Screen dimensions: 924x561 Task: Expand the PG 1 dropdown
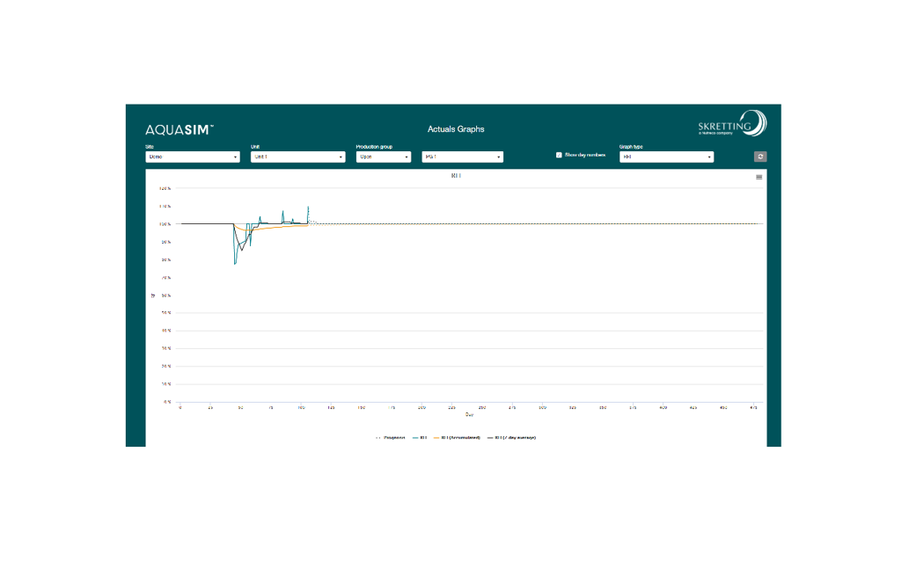(x=462, y=157)
